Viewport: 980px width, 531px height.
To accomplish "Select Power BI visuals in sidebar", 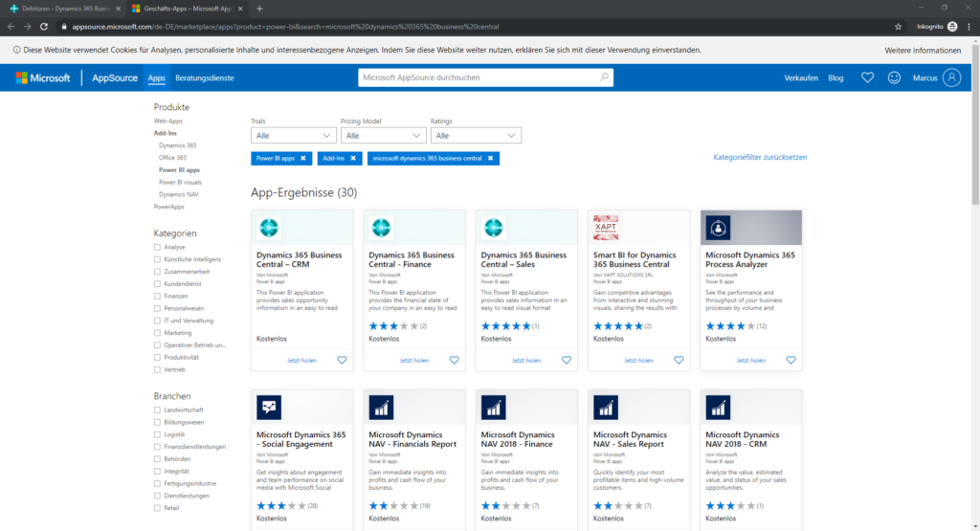I will pyautogui.click(x=180, y=182).
